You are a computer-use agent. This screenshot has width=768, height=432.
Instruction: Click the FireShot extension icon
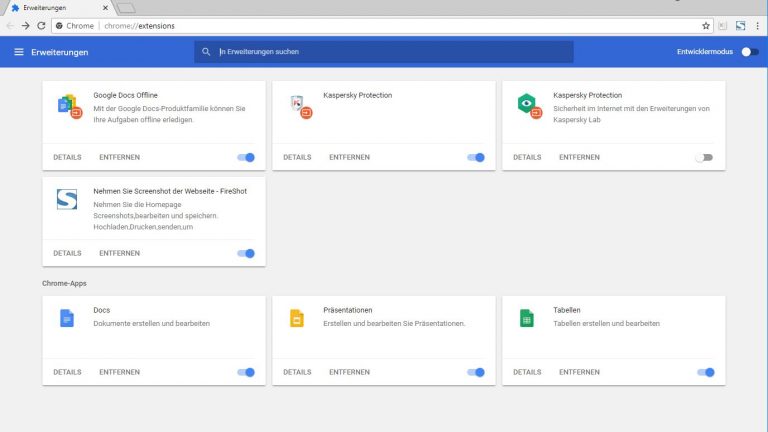[67, 199]
